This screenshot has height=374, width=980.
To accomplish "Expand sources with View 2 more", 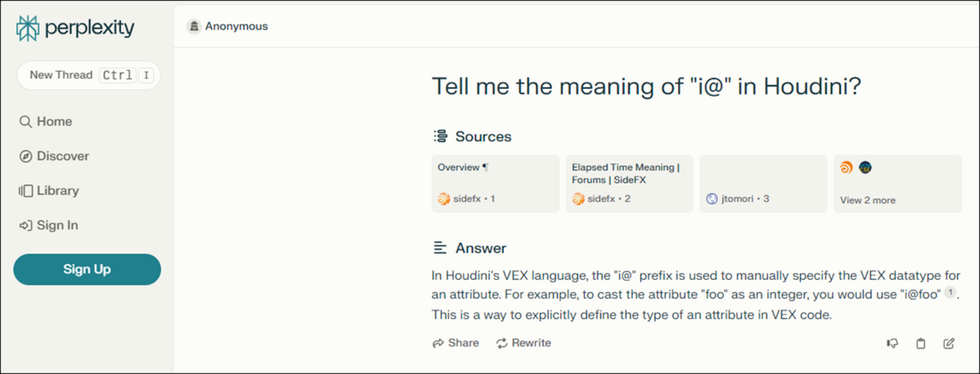I will point(867,200).
